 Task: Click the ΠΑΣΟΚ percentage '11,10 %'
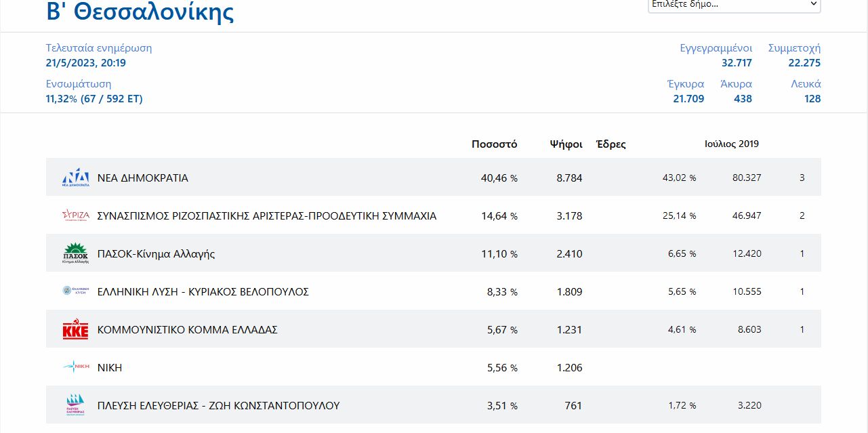(x=499, y=254)
